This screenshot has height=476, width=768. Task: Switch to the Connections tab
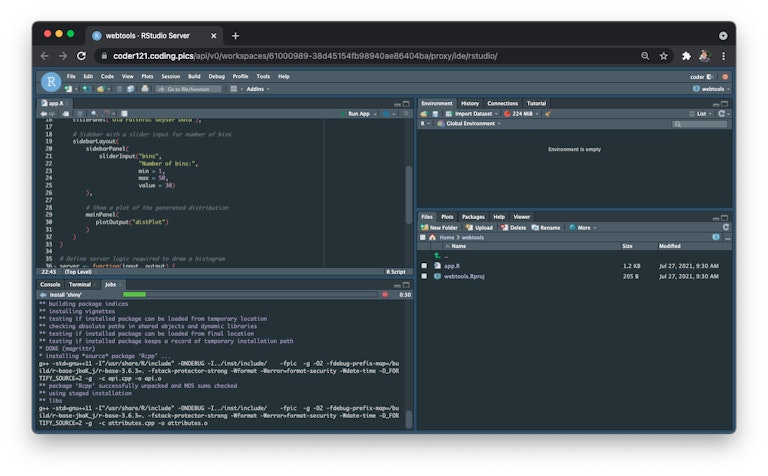point(503,103)
